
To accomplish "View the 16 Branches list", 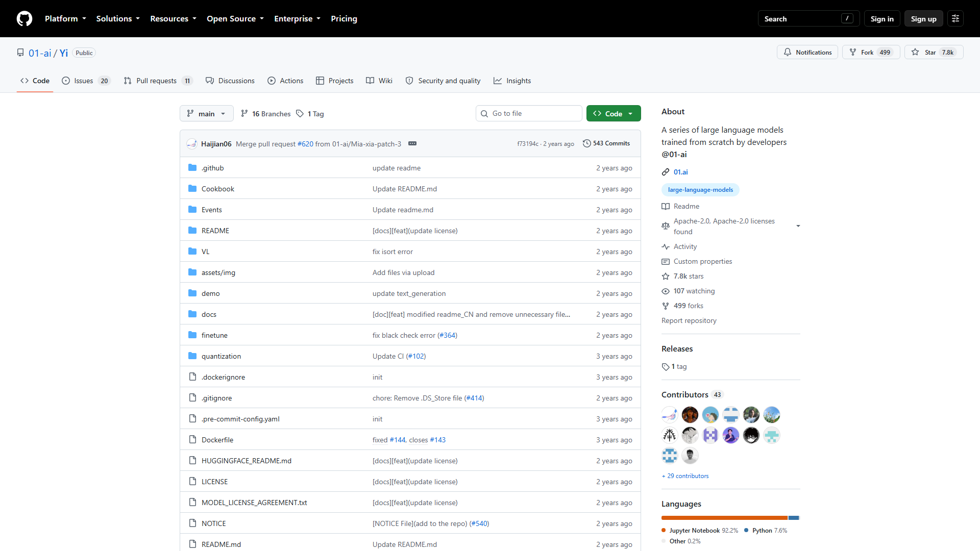I will point(265,114).
